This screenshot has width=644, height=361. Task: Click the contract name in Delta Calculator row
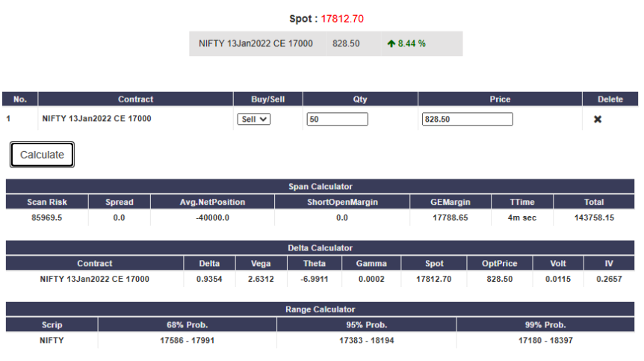point(94,280)
